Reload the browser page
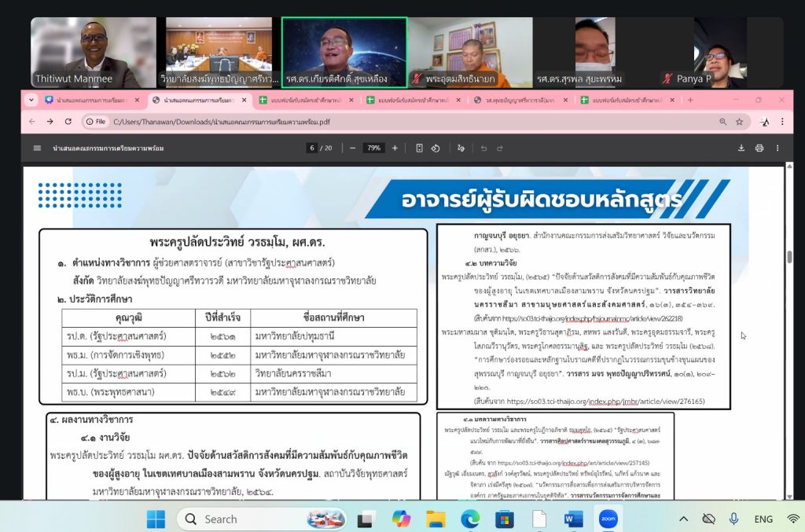Viewport: 805px width, 532px height. tap(68, 122)
